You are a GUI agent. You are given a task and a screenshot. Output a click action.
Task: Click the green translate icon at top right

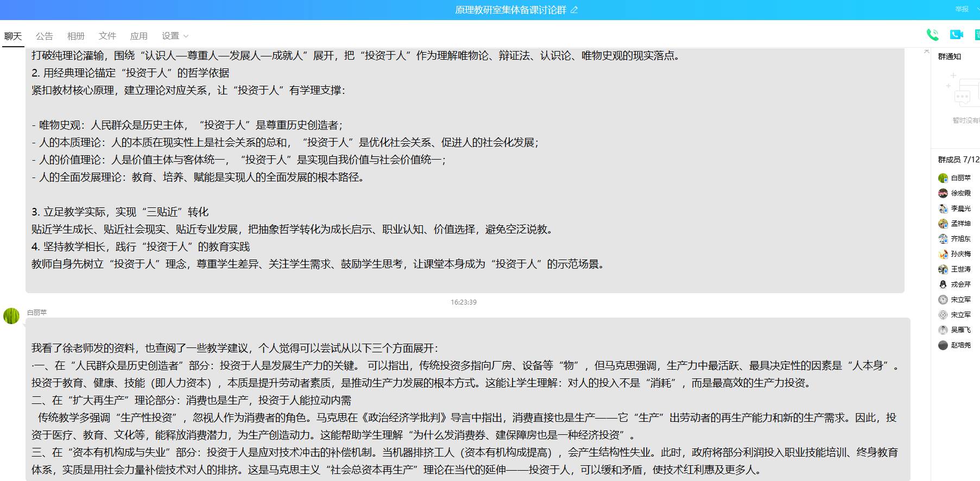pos(977,35)
